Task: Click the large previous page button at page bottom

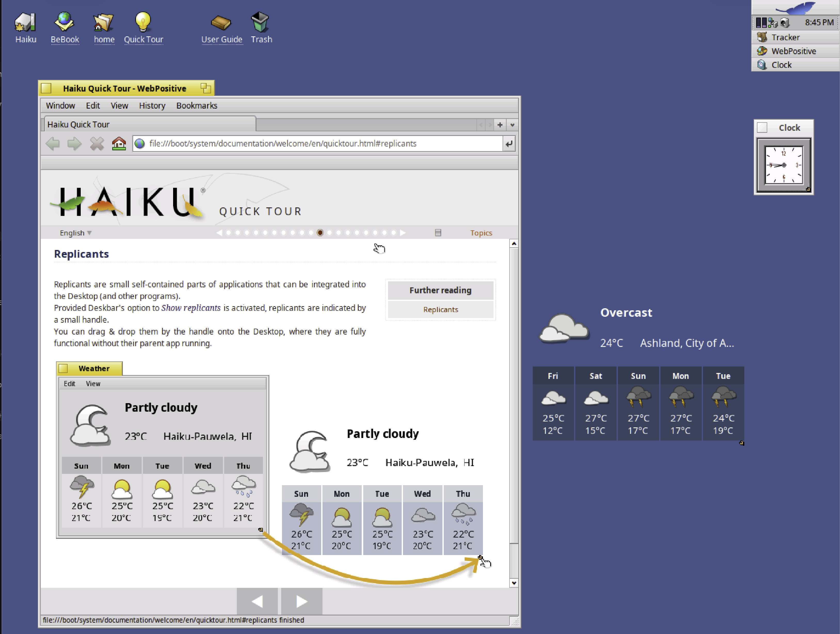Action: (x=257, y=601)
